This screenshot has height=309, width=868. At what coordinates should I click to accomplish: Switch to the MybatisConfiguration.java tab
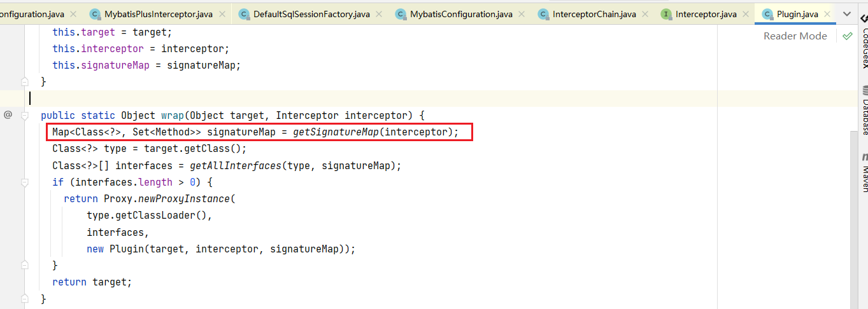(x=460, y=14)
